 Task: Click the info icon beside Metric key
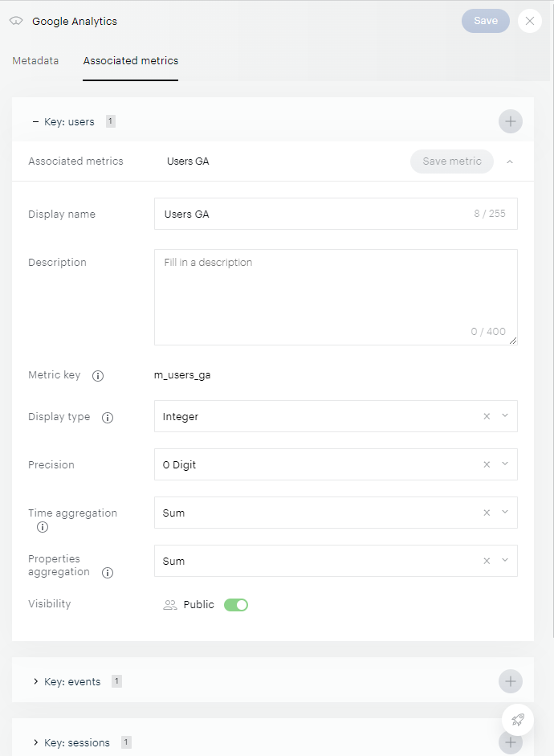(98, 375)
